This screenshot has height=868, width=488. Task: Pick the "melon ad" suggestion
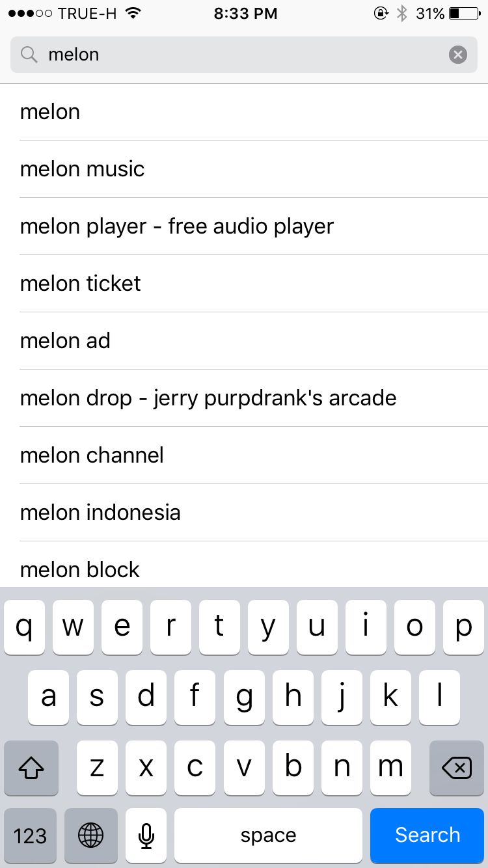tap(65, 341)
